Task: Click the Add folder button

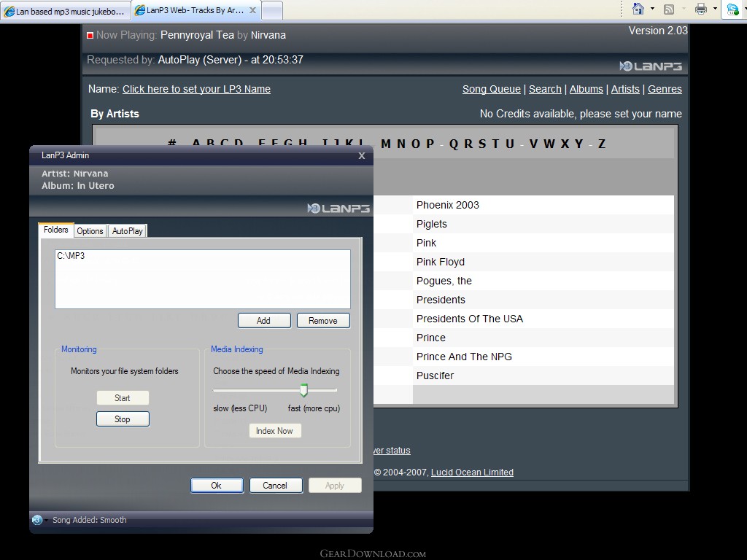Action: tap(264, 321)
